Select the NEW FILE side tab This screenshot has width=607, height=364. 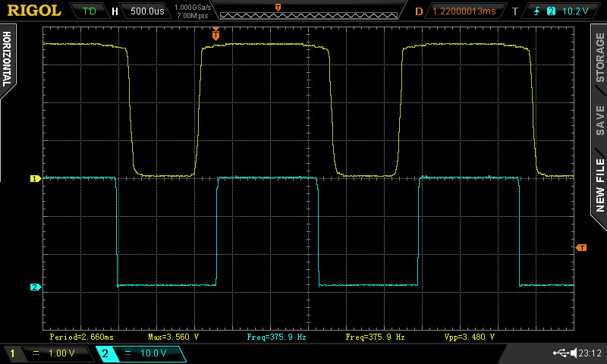pyautogui.click(x=600, y=185)
